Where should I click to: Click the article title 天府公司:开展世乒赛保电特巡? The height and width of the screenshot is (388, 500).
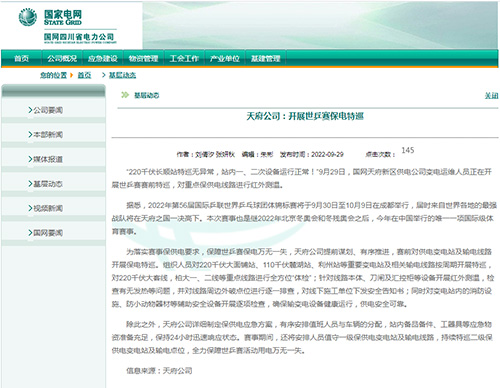tap(305, 116)
